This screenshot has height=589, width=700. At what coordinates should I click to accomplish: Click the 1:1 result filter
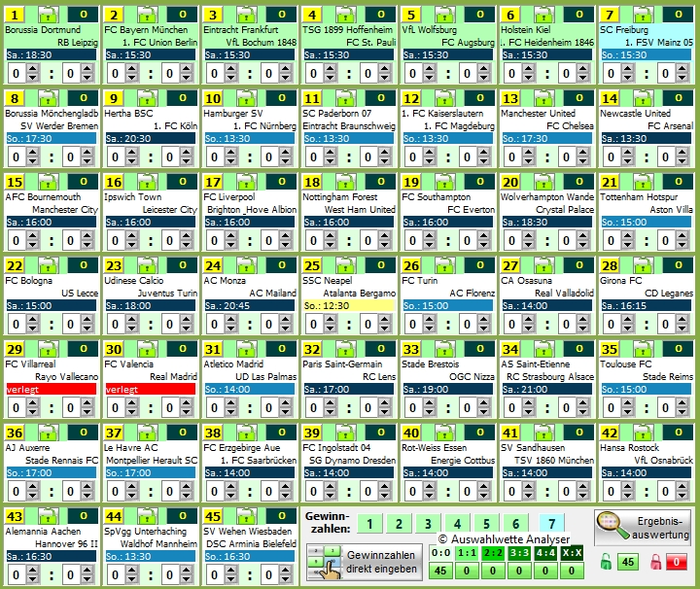click(x=467, y=553)
